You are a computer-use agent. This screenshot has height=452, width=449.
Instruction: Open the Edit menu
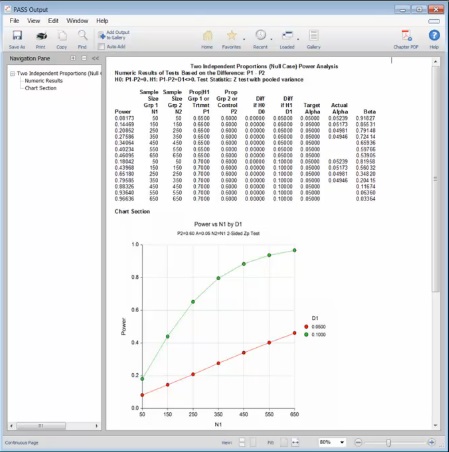(x=53, y=21)
